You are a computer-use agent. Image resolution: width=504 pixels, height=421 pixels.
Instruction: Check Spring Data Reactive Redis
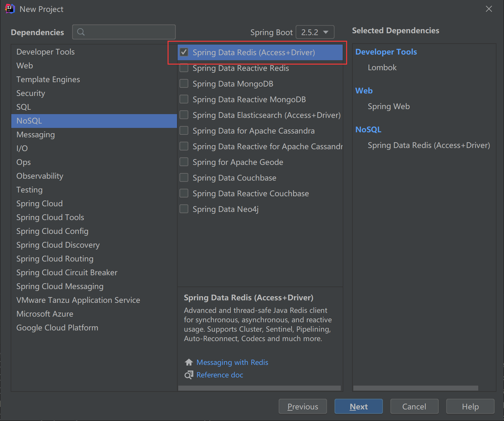click(x=184, y=68)
